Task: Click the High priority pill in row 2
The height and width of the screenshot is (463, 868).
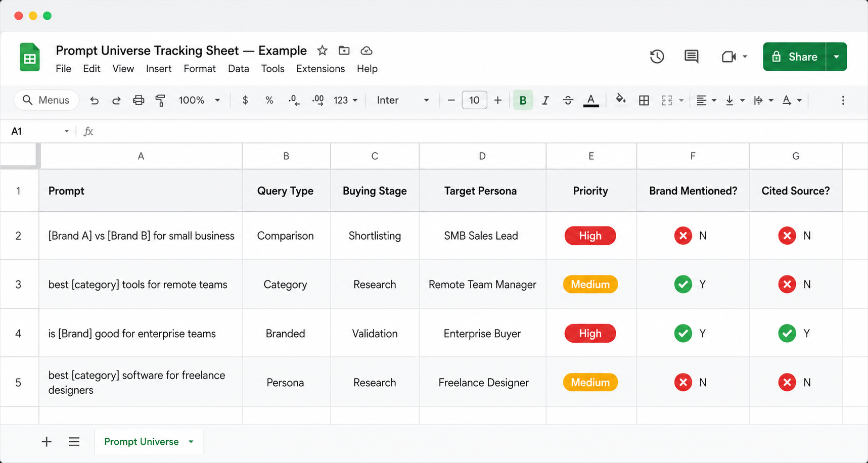Action: coord(590,236)
